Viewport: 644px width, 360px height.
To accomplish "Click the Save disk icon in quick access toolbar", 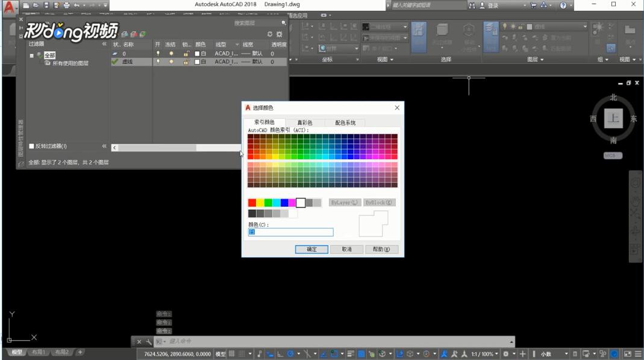I will 46,5.
